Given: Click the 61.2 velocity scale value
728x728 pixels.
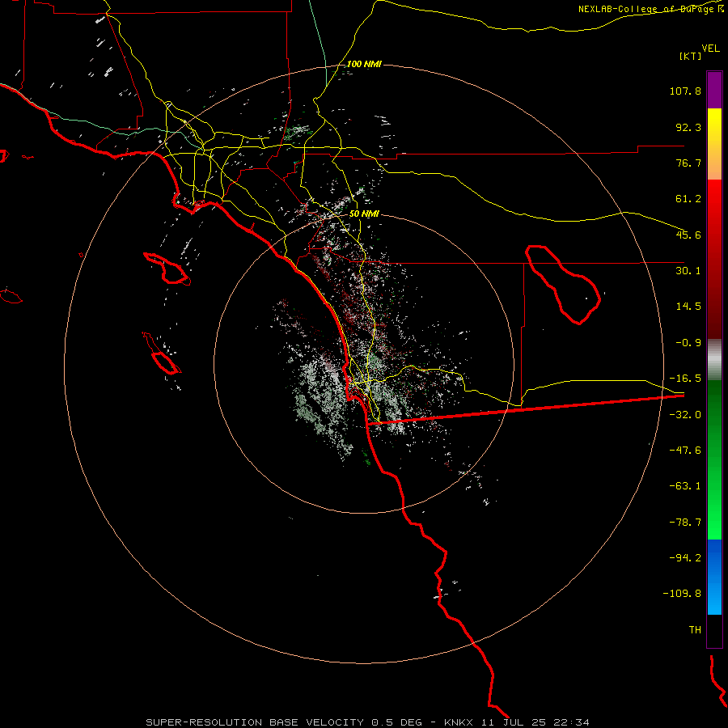Looking at the screenshot, I should [688, 199].
